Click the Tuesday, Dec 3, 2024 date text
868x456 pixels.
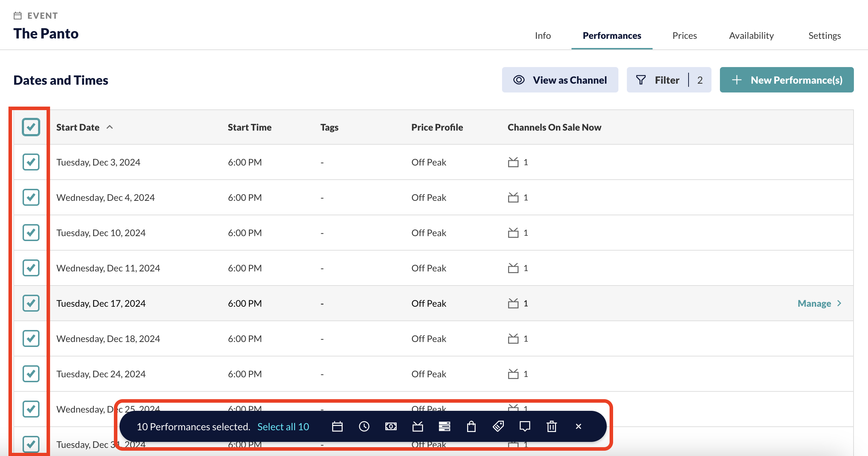point(98,162)
